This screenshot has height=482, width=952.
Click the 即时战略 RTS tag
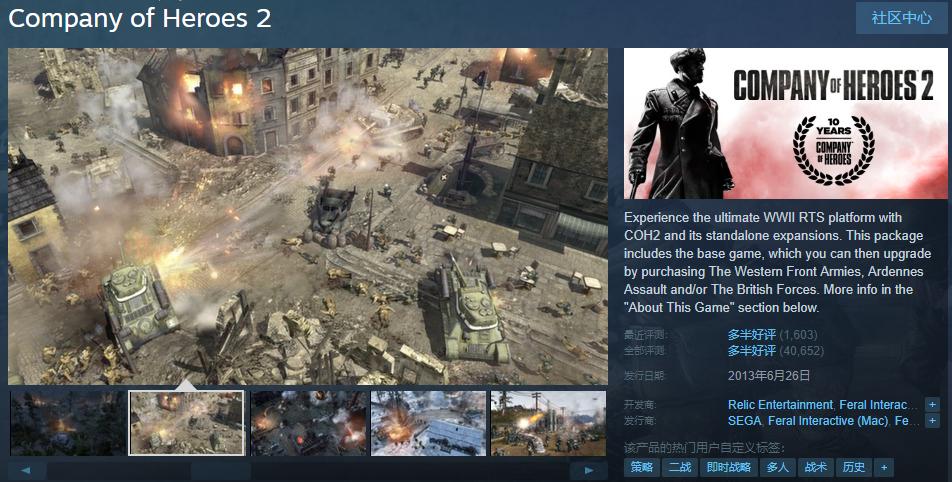pyautogui.click(x=729, y=467)
